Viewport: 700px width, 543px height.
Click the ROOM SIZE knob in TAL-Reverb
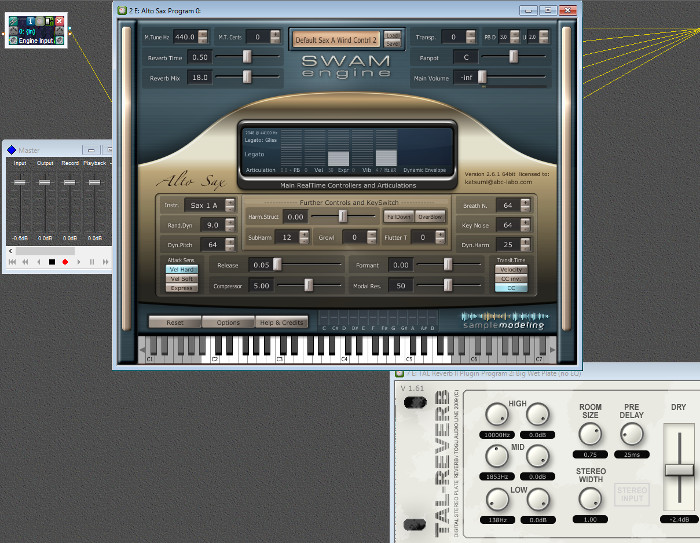(x=590, y=434)
